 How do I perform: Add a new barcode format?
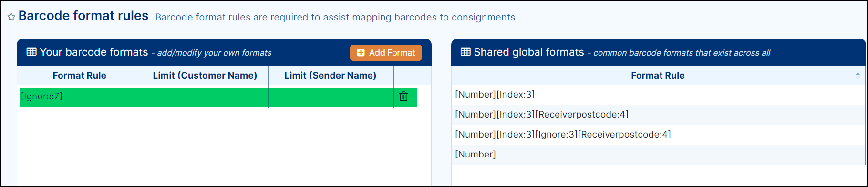[386, 53]
